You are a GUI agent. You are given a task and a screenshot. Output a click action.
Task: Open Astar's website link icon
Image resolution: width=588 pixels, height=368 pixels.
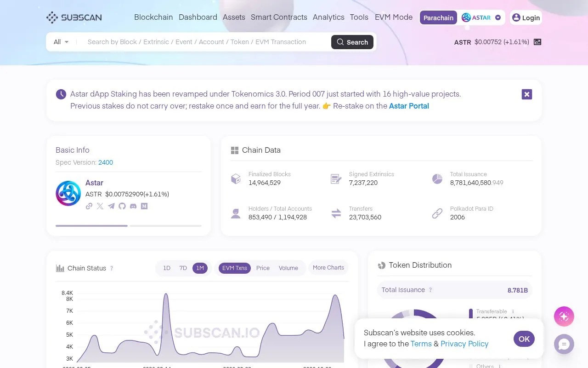(89, 206)
